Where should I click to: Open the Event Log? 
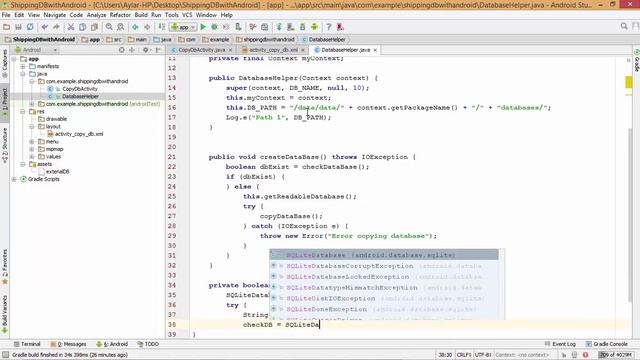(560, 344)
